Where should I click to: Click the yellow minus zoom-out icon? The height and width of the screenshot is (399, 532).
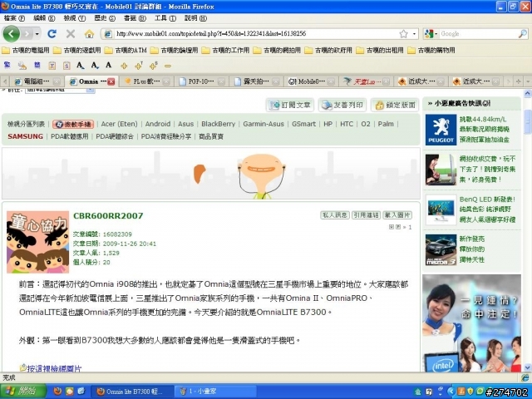[x=168, y=66]
